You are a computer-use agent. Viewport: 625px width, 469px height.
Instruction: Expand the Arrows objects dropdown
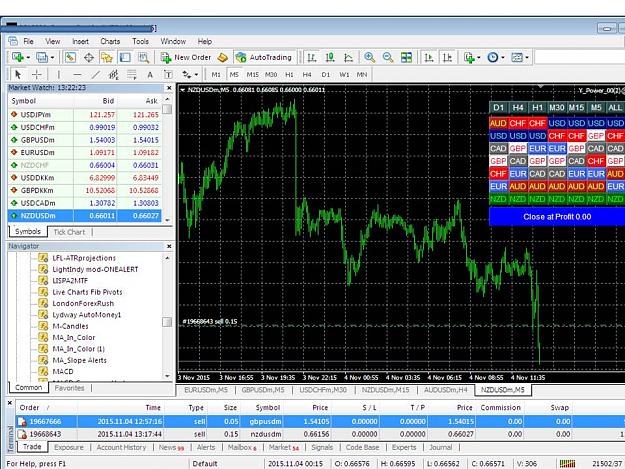tap(196, 75)
